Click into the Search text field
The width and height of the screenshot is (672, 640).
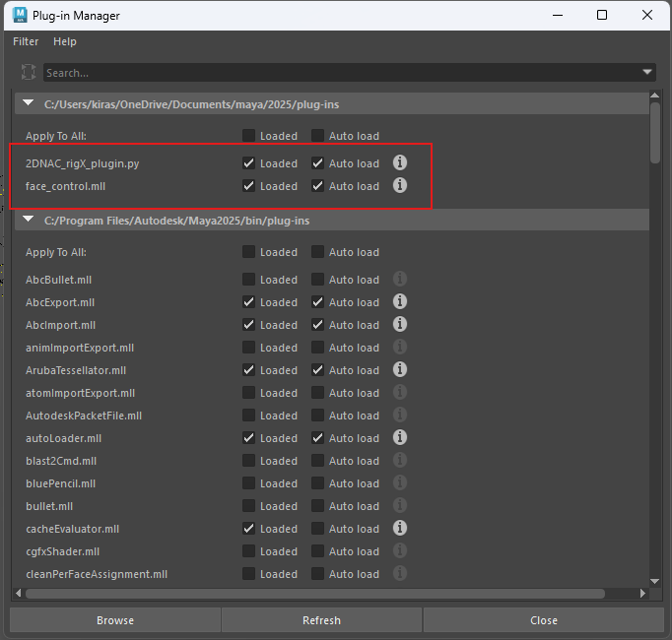tap(335, 73)
